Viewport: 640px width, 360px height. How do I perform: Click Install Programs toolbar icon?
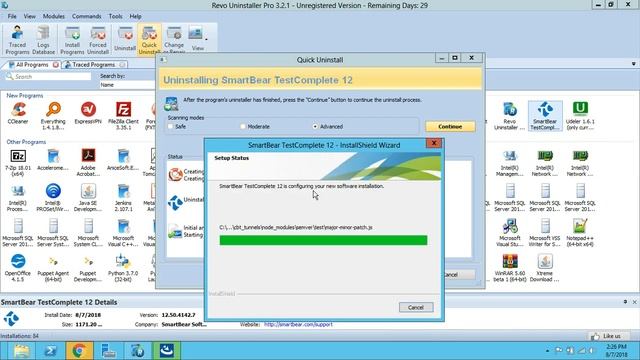click(x=72, y=40)
